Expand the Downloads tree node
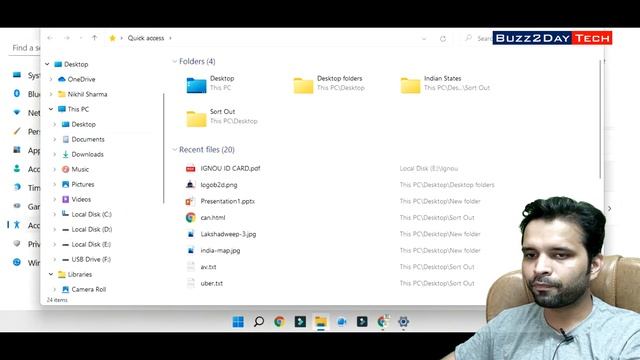This screenshot has width=640, height=360. (x=55, y=154)
